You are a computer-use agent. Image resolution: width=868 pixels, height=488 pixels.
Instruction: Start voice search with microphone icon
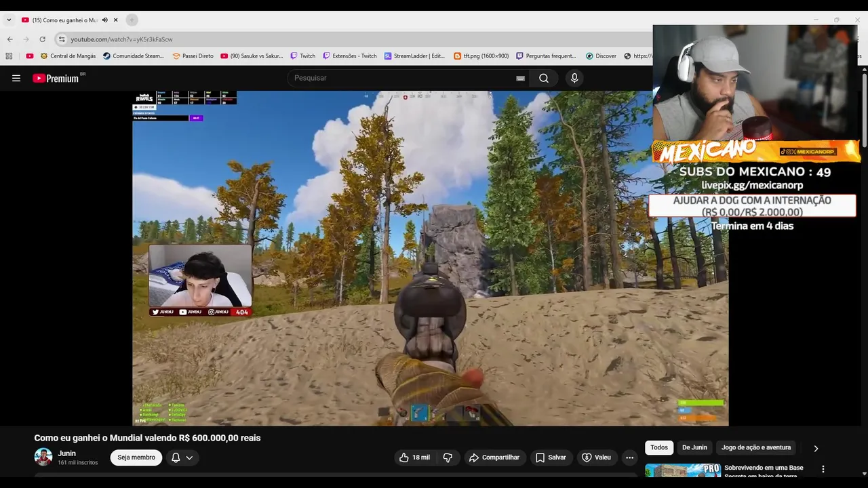click(x=574, y=78)
